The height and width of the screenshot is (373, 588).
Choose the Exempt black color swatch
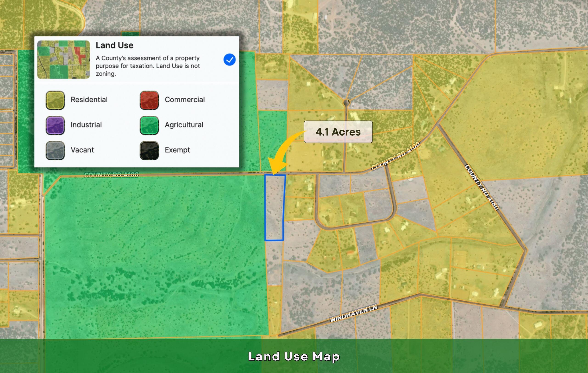pos(149,150)
